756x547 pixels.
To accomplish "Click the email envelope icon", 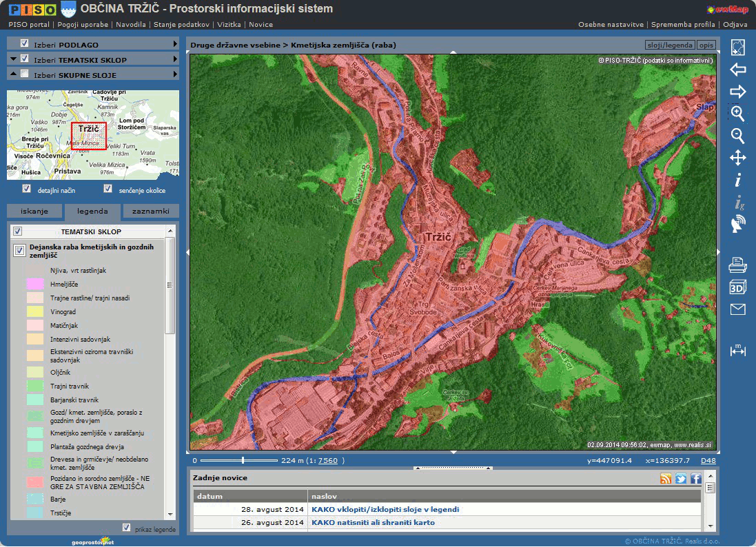I will [x=737, y=309].
